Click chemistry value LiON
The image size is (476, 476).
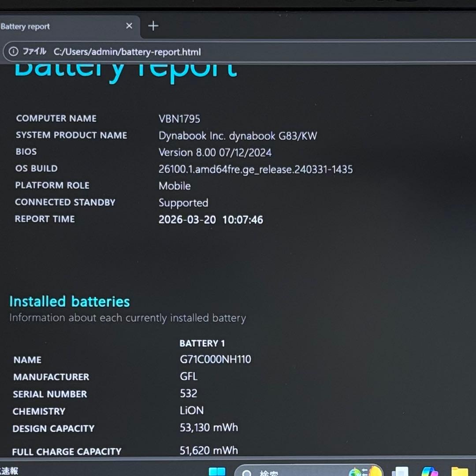pos(192,410)
